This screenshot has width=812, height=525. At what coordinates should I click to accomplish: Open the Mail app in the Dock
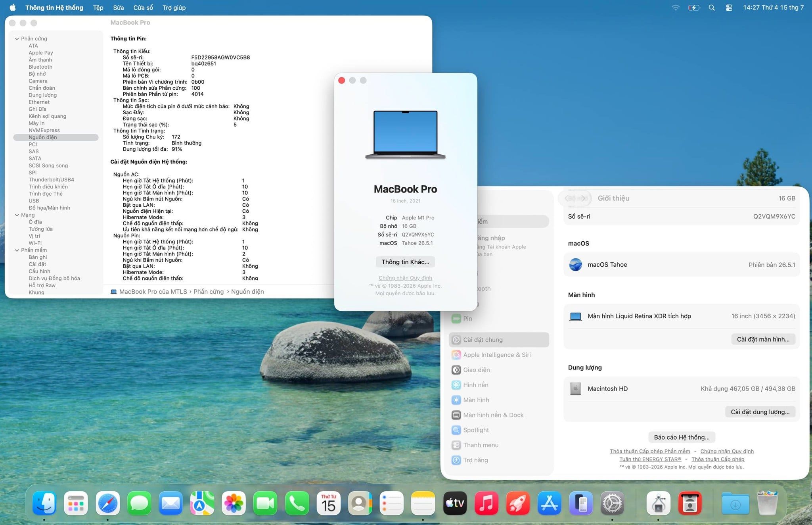click(170, 503)
